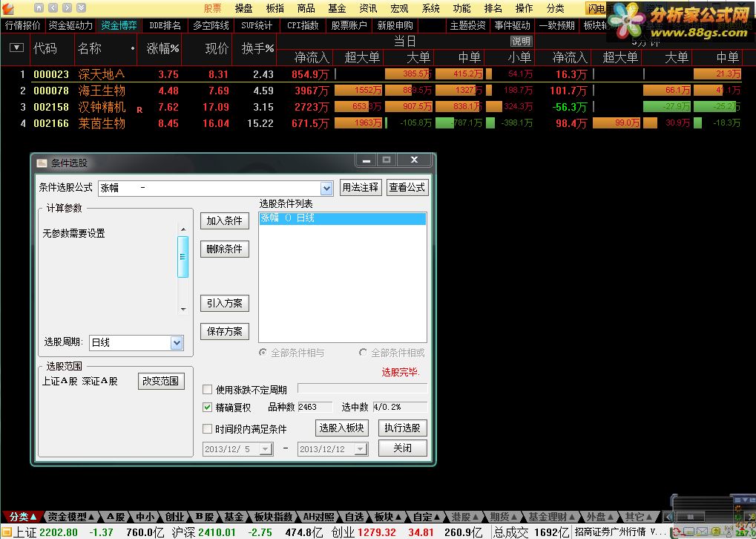
Task: Enable 时间段内满足条件 checkbox
Action: point(207,428)
